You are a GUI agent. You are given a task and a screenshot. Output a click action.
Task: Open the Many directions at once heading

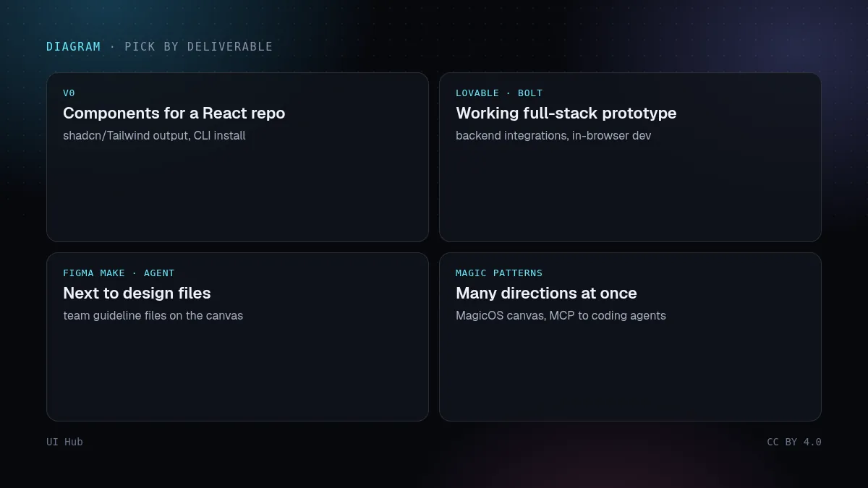546,294
